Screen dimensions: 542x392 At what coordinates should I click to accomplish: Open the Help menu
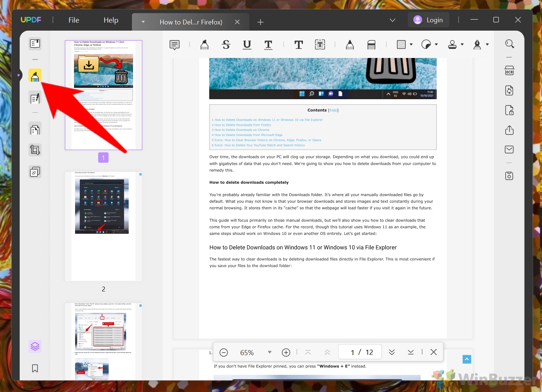pyautogui.click(x=111, y=20)
